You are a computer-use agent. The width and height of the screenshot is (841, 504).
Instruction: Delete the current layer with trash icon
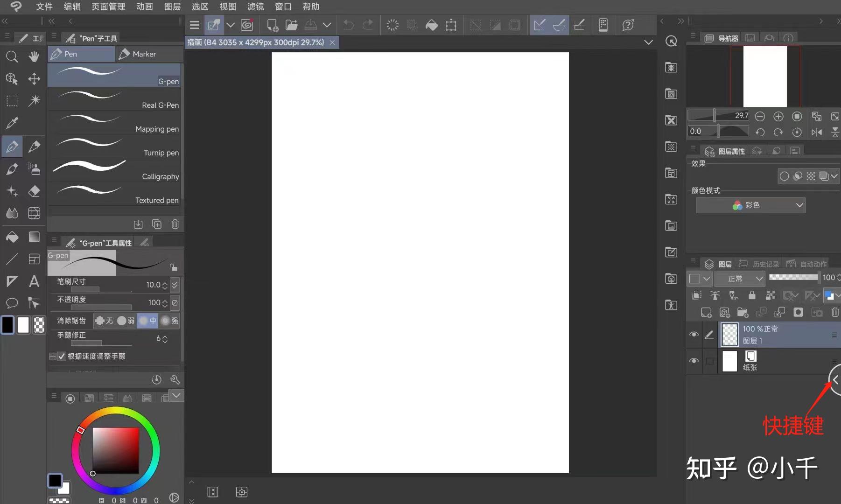tap(835, 313)
